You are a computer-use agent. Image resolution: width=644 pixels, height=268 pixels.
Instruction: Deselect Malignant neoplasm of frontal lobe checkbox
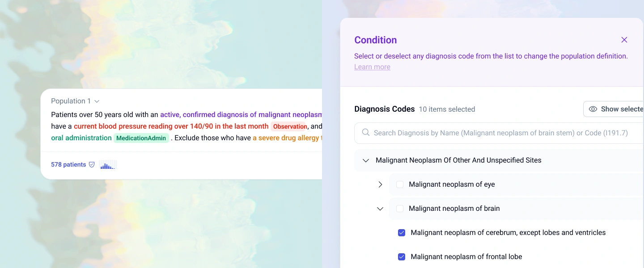pyautogui.click(x=402, y=257)
